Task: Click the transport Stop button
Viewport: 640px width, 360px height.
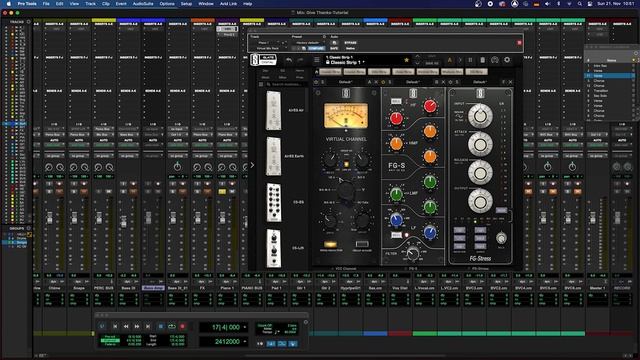Action: point(160,327)
